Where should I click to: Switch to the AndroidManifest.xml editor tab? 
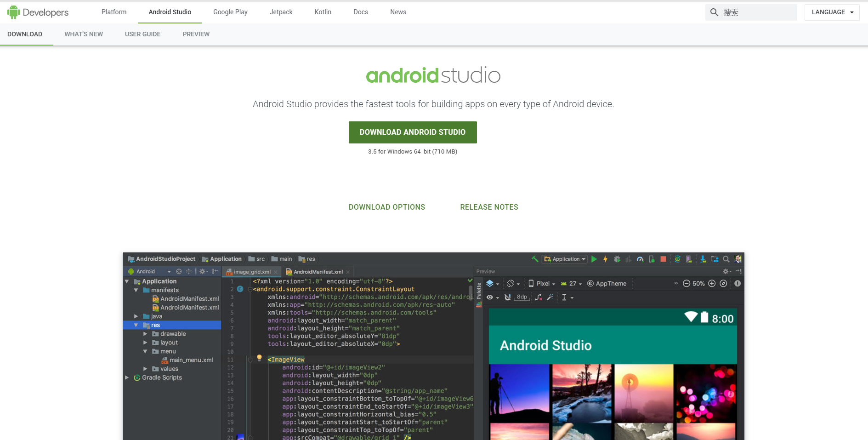[318, 272]
